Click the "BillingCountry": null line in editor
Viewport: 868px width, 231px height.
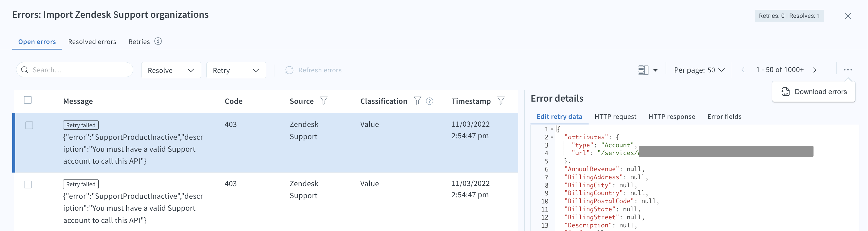(x=606, y=193)
